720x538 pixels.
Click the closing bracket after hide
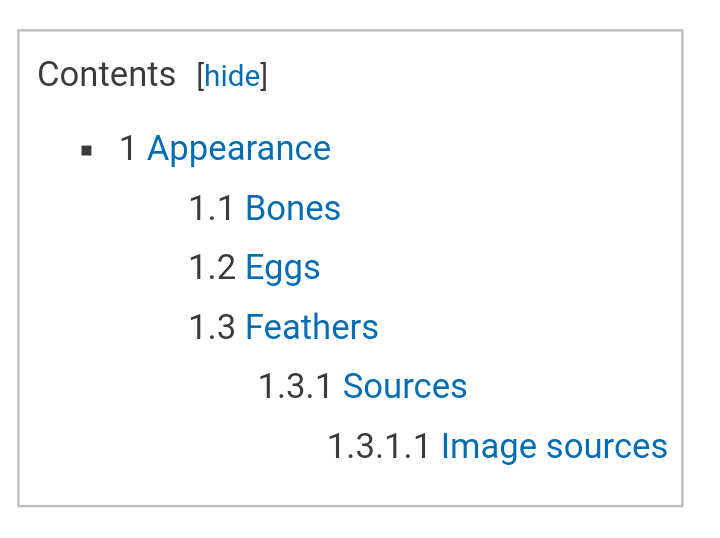coord(264,76)
